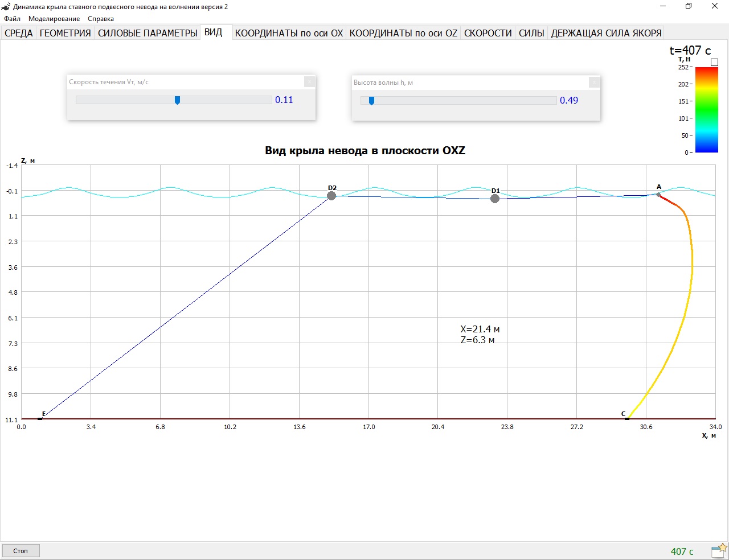Click the green 407 с status bar timer
Screen dimensions: 729x560
[682, 551]
